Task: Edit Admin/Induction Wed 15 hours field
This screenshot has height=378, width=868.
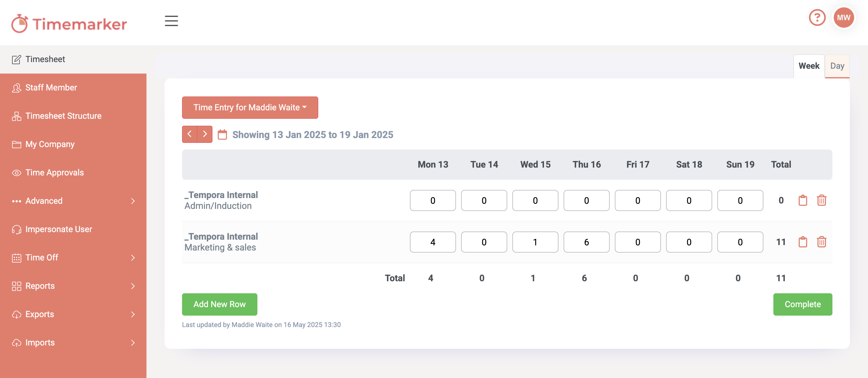Action: click(535, 200)
